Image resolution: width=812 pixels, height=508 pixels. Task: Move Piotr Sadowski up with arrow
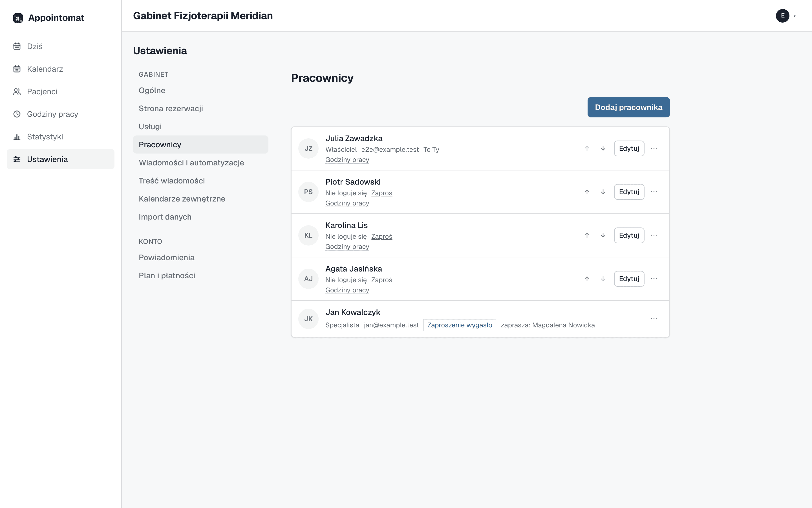(587, 192)
